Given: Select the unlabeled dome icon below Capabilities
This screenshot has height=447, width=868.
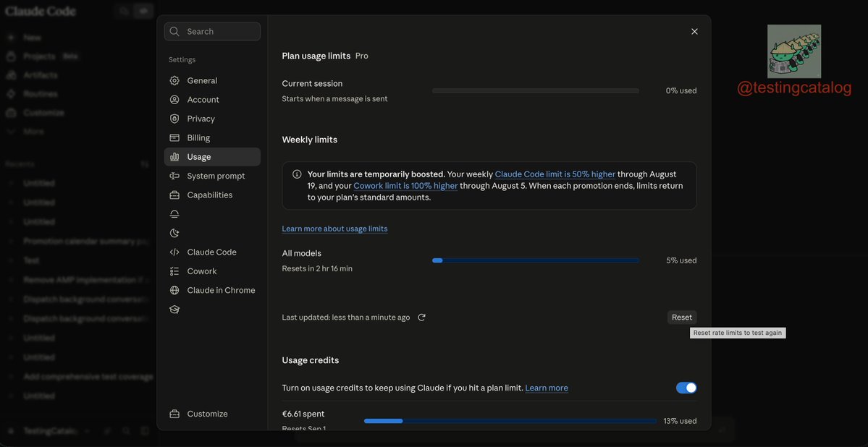Looking at the screenshot, I should (x=174, y=214).
